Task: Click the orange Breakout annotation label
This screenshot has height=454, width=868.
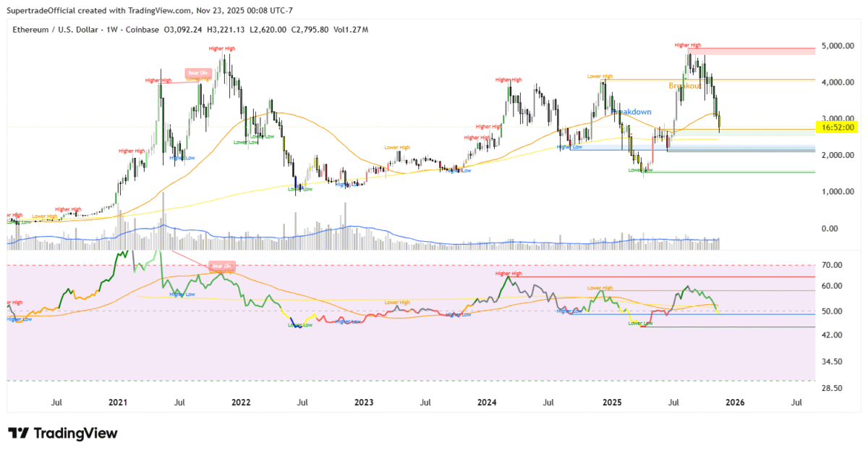Action: pyautogui.click(x=686, y=85)
